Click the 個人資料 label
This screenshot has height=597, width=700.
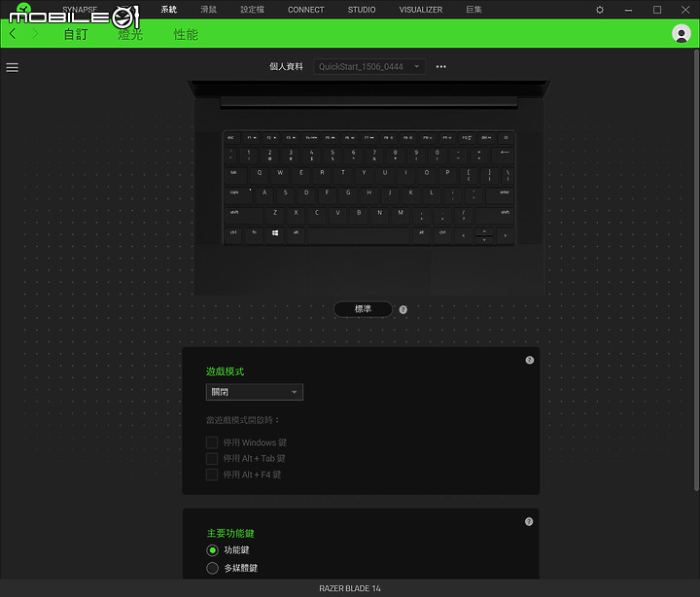[x=286, y=66]
